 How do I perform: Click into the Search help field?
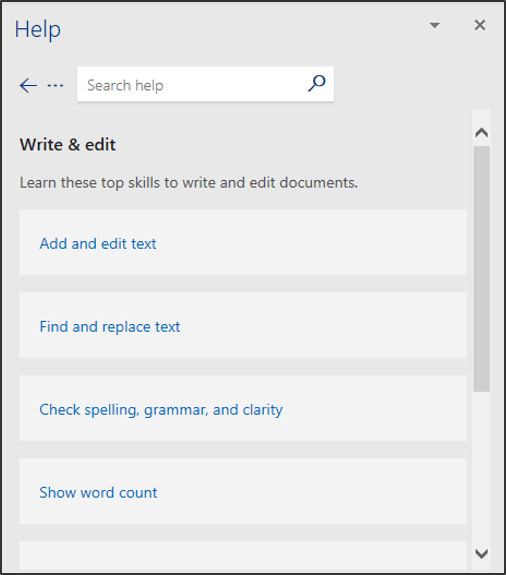(x=205, y=84)
